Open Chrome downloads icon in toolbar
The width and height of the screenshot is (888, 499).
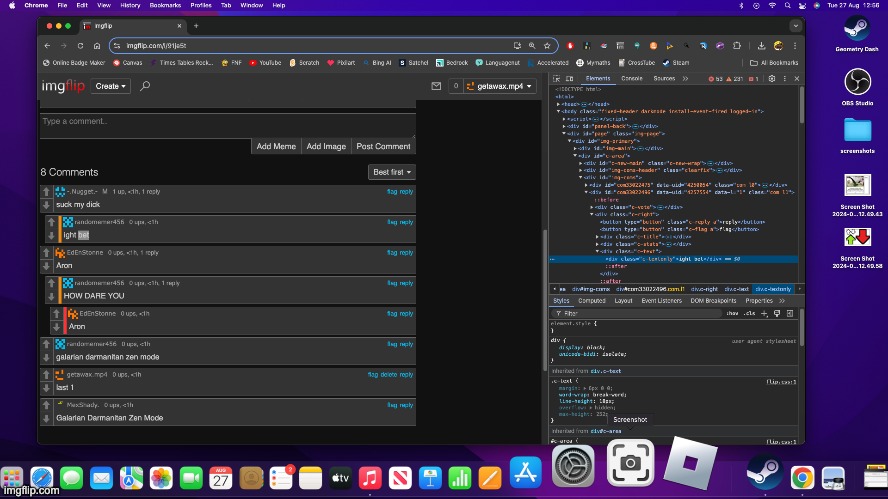(x=761, y=46)
